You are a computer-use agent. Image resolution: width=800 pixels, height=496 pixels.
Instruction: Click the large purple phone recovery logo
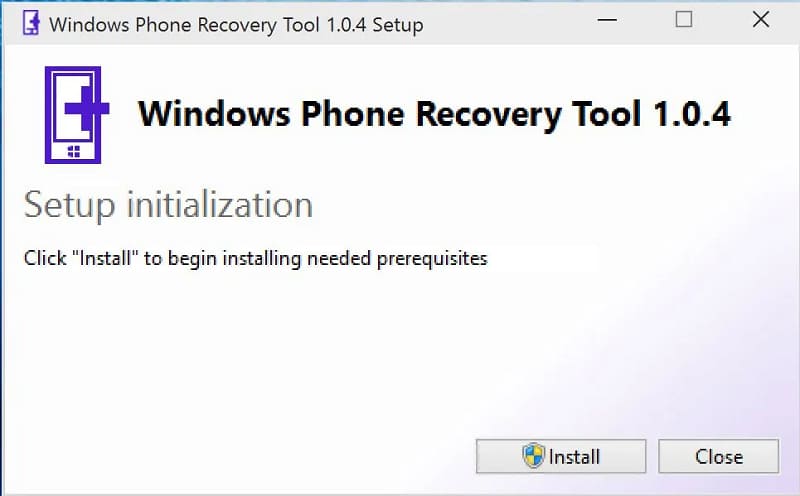tap(77, 115)
